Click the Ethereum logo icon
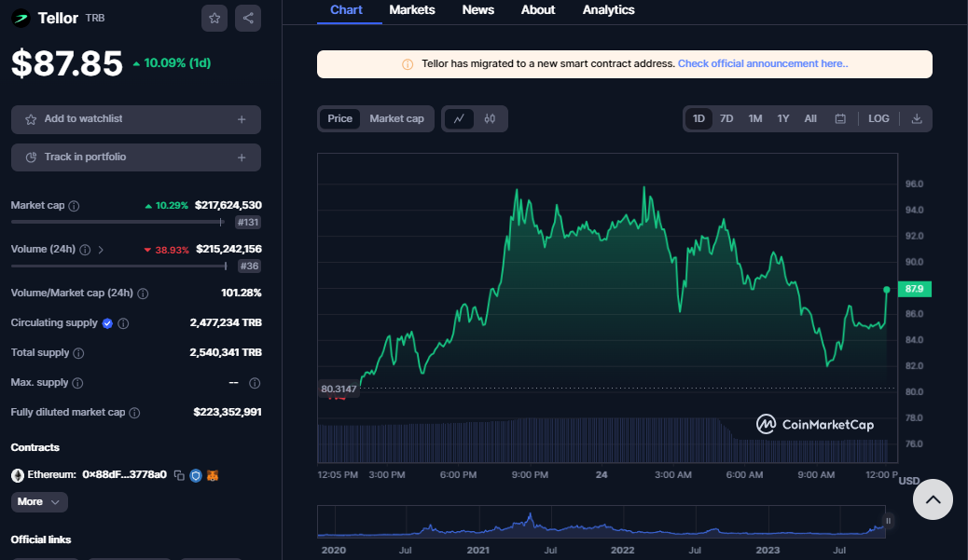Image resolution: width=968 pixels, height=560 pixels. coord(18,475)
